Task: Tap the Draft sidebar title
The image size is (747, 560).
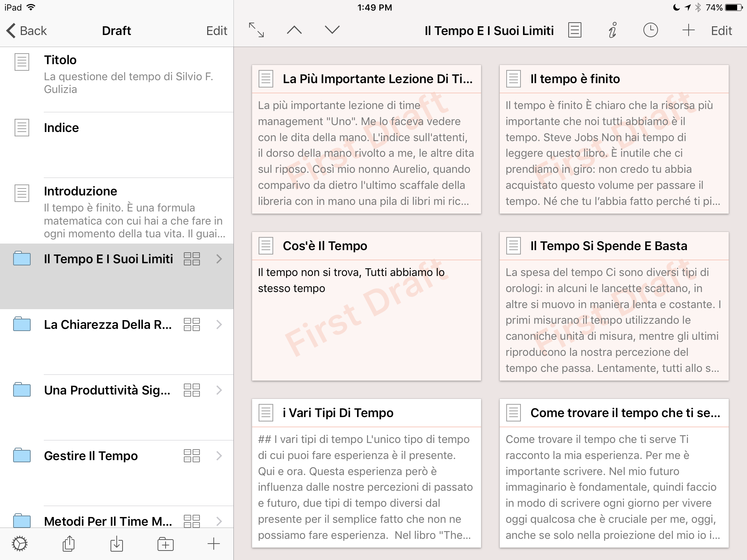Action: (x=116, y=31)
